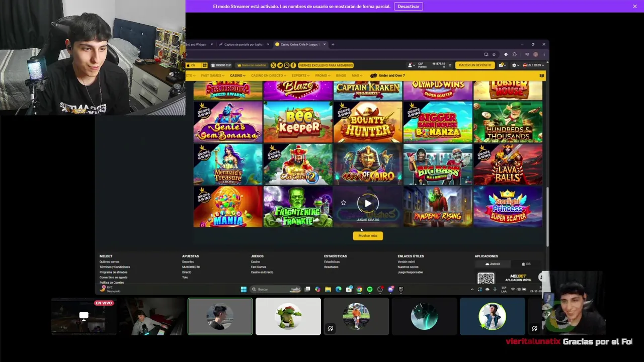Open Microsoft Edge from the taskbar
Viewport: 644px width, 362px height.
pyautogui.click(x=339, y=289)
